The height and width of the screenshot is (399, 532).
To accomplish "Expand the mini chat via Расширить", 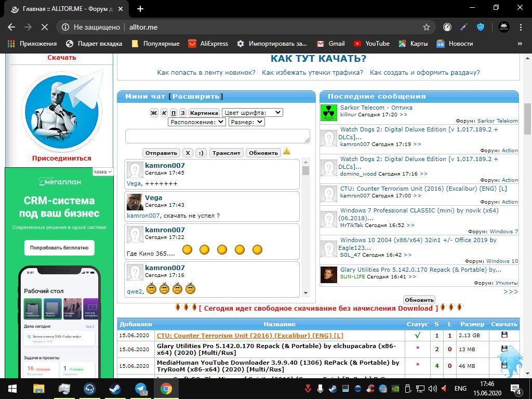I will point(196,96).
